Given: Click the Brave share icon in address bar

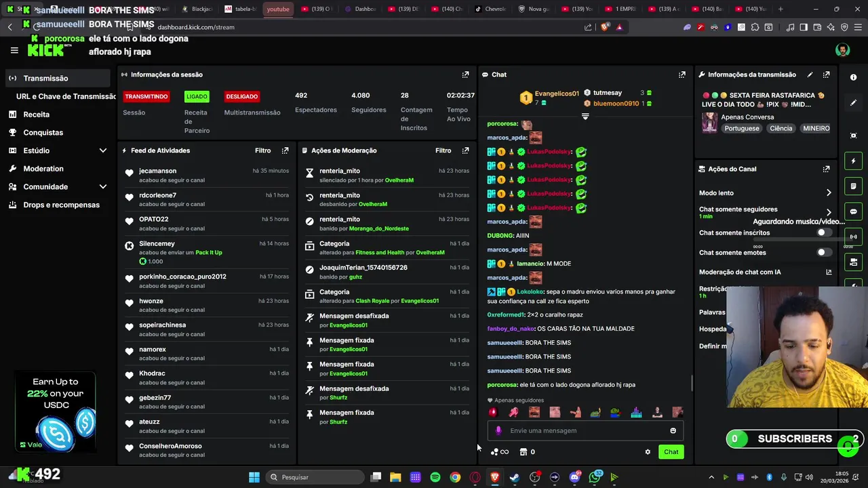Looking at the screenshot, I should [x=588, y=27].
